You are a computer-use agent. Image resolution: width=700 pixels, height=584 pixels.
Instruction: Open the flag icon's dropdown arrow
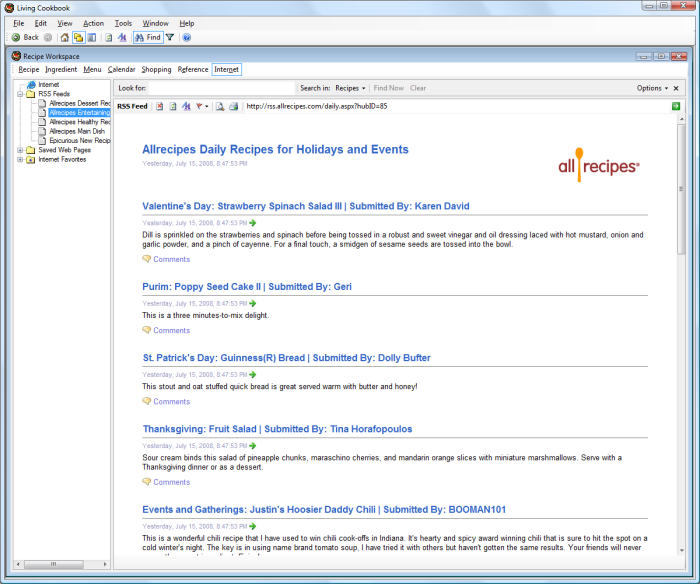tap(207, 106)
